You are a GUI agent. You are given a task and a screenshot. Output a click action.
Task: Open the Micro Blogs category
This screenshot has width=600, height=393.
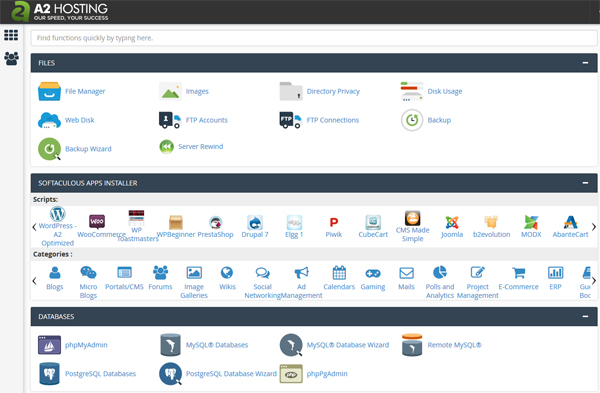coord(88,282)
